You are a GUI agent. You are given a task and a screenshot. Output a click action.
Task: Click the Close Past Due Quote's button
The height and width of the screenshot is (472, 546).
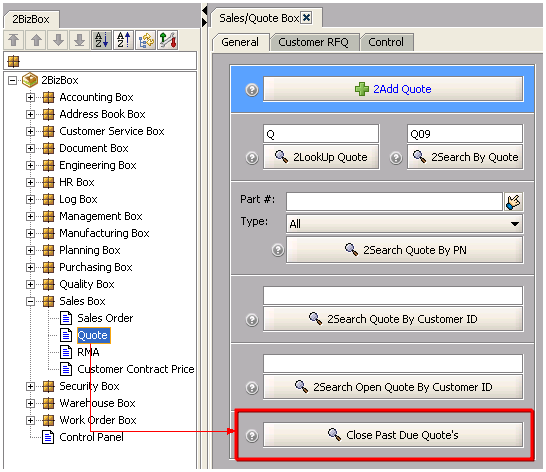pyautogui.click(x=393, y=435)
